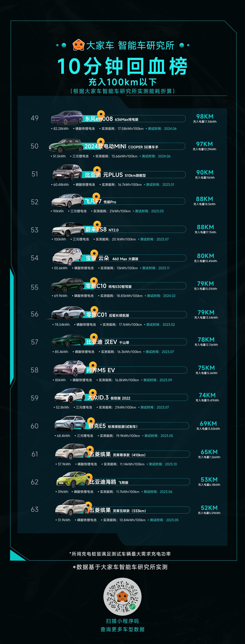The image size is (245, 644).
Task: Click rank number 59 for 大众ID.3
Action: click(x=34, y=398)
